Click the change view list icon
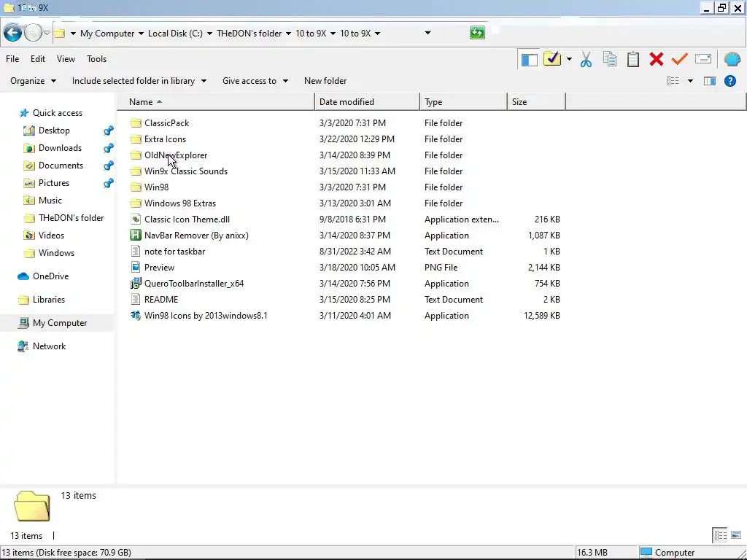 click(x=673, y=81)
